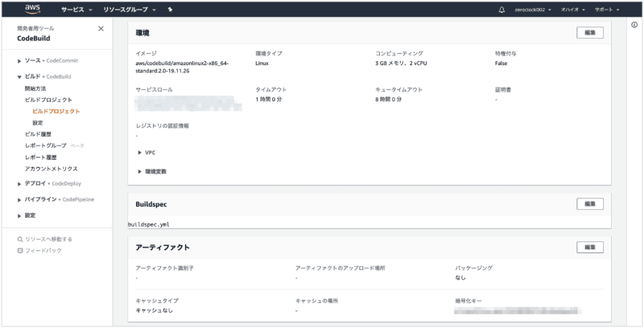Go to ビルド履歴 in the sidebar
This screenshot has height=328, width=644.
39,134
